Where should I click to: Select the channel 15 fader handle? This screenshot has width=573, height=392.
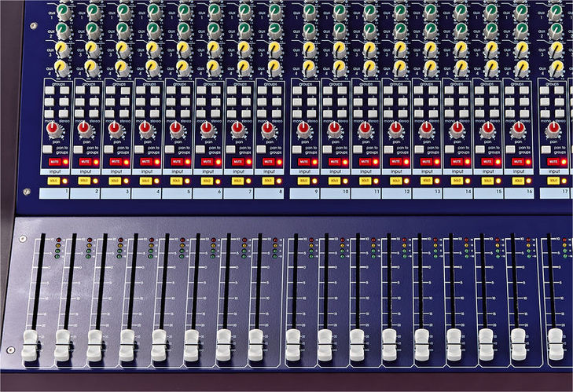pos(486,346)
